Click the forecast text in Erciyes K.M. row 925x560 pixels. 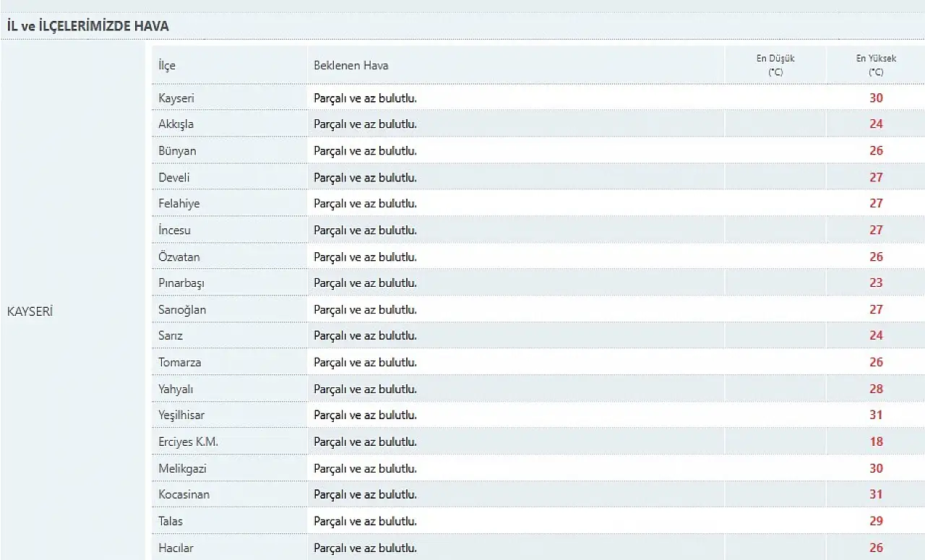365,442
